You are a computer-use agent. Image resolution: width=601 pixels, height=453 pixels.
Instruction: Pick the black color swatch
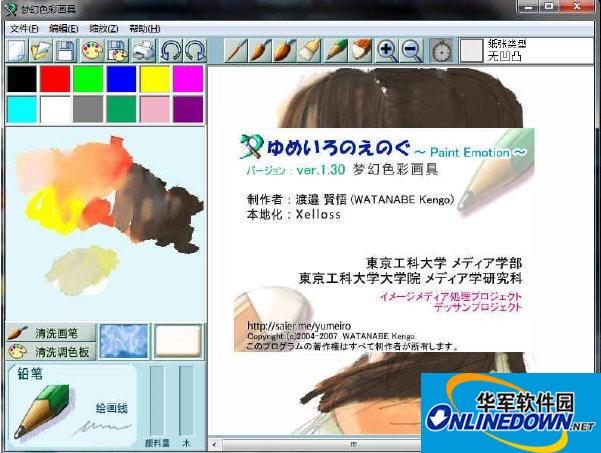[22, 79]
